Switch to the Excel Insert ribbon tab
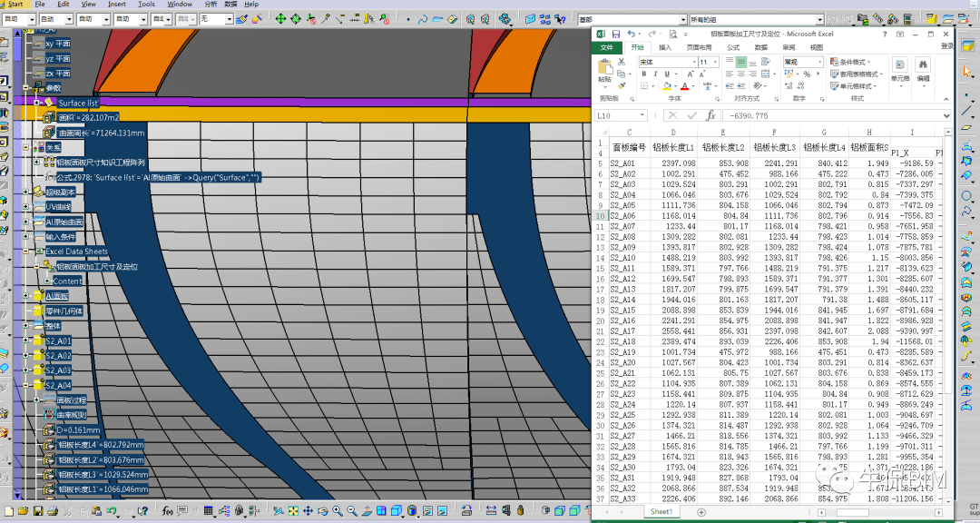The width and height of the screenshot is (980, 523). [665, 47]
